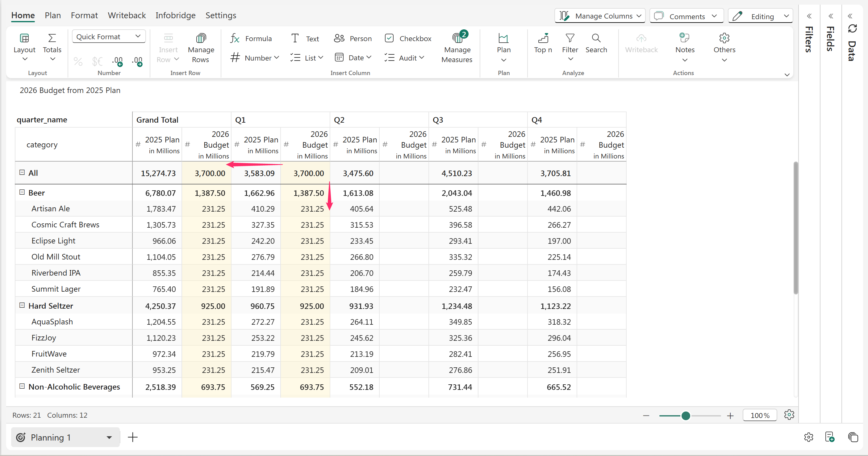Screen dimensions: 868x456
Task: Collapse the All row group
Action: [22, 172]
